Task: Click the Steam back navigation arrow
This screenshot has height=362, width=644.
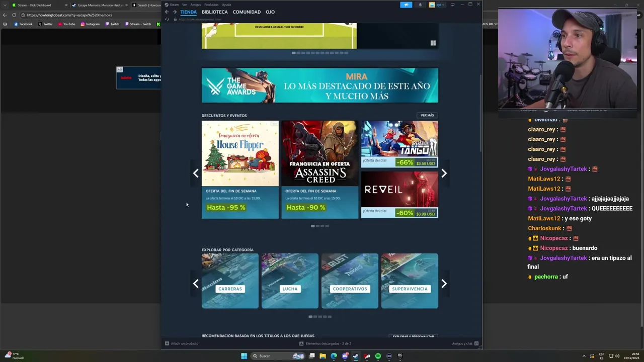Action: coord(167,12)
